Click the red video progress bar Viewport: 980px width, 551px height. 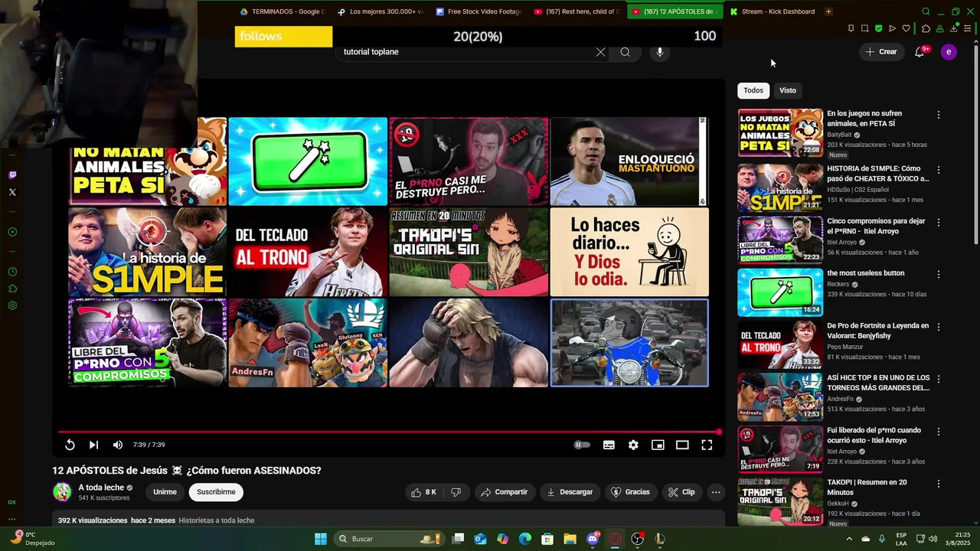point(389,432)
